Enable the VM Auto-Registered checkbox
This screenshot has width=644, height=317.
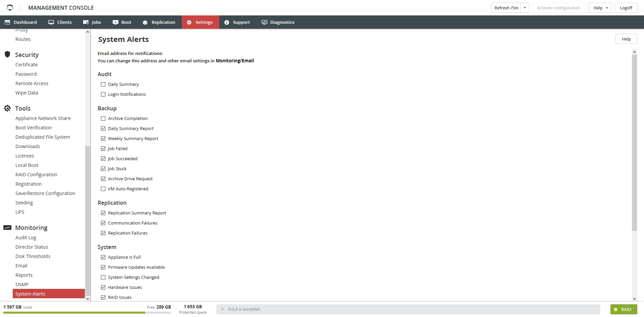pyautogui.click(x=103, y=189)
